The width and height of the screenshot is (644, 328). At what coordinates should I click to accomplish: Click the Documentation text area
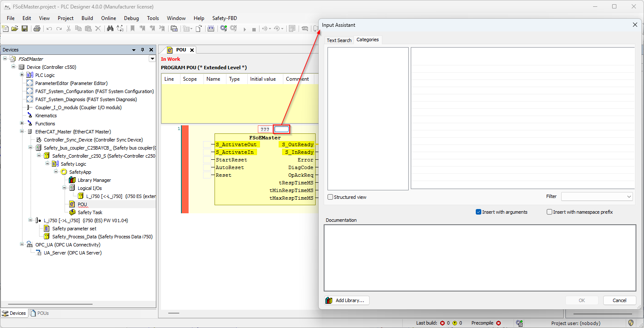[480, 257]
